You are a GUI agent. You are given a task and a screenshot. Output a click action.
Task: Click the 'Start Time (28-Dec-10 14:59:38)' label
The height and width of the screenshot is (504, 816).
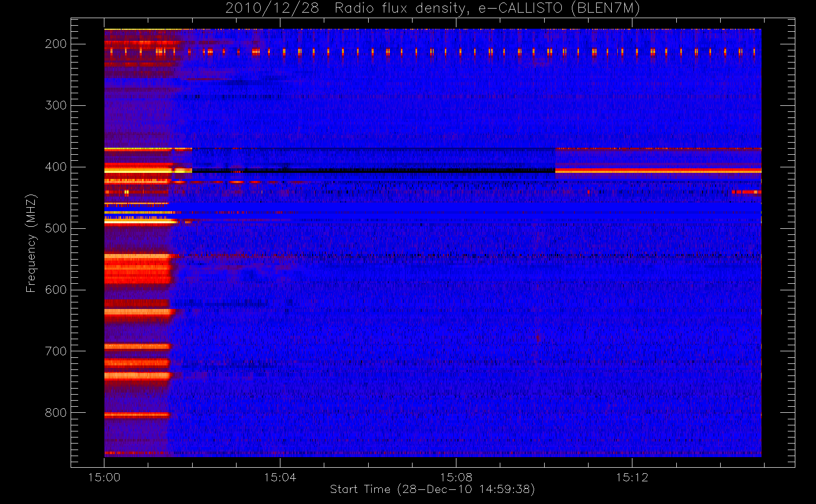(432, 489)
